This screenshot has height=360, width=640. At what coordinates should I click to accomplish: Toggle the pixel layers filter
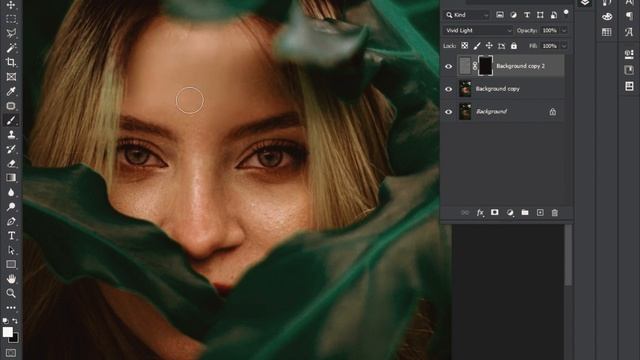tap(500, 15)
